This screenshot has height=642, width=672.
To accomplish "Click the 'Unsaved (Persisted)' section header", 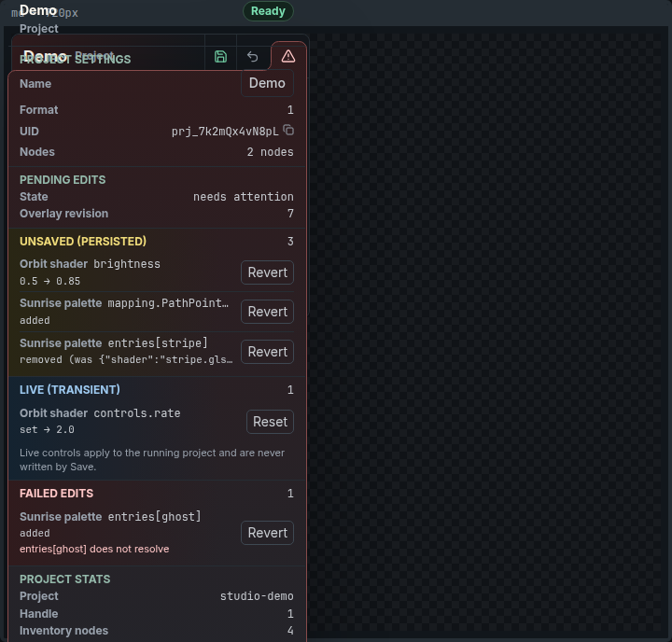I will point(83,242).
